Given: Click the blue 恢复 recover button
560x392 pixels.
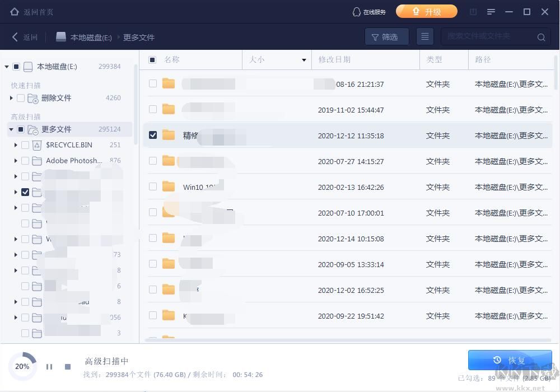Looking at the screenshot, I should click(x=510, y=360).
